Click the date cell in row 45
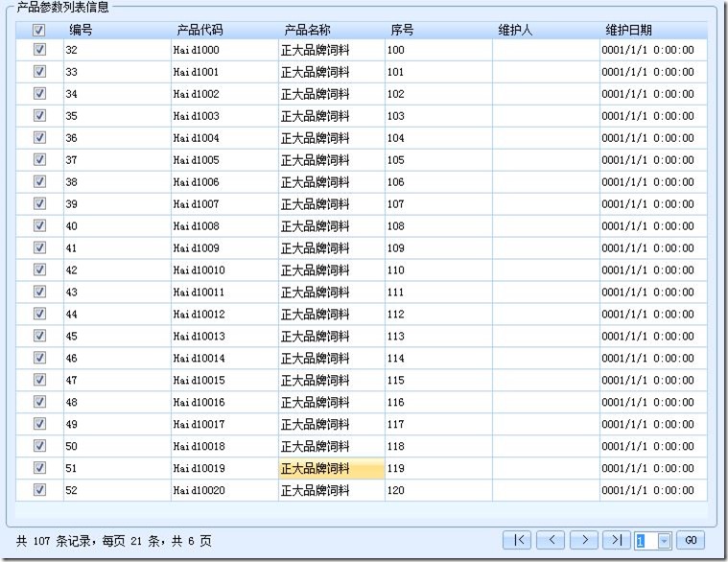Screen dimensions: 728x562 [653, 336]
